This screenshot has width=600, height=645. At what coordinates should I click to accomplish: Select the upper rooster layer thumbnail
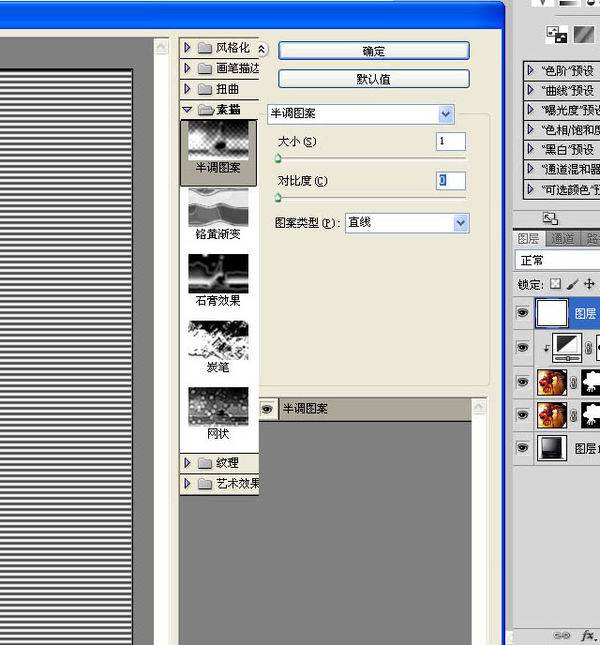pyautogui.click(x=552, y=382)
